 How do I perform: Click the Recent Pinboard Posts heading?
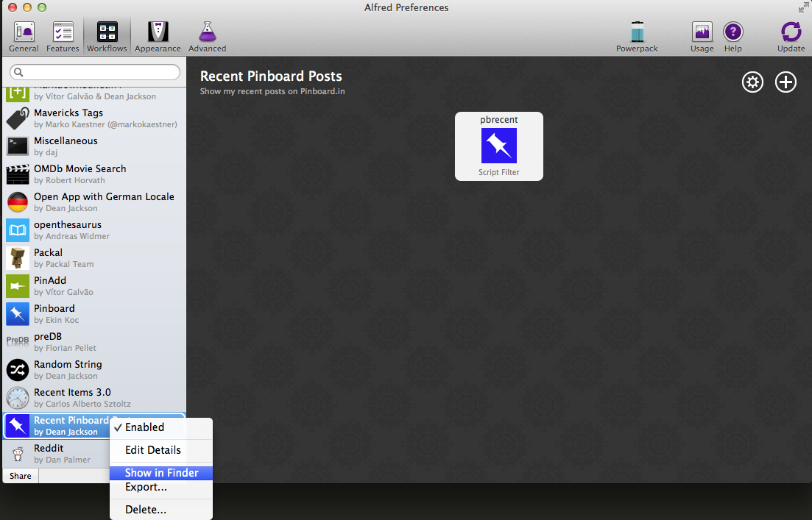click(x=271, y=76)
